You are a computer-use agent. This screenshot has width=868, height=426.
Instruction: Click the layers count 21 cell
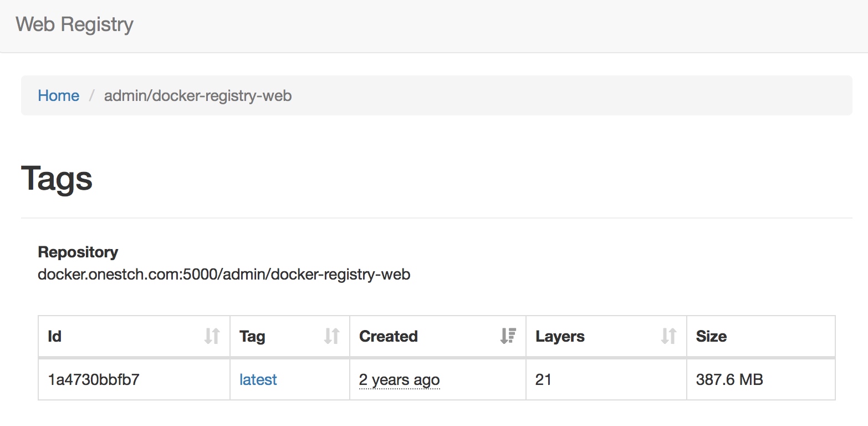coord(543,380)
